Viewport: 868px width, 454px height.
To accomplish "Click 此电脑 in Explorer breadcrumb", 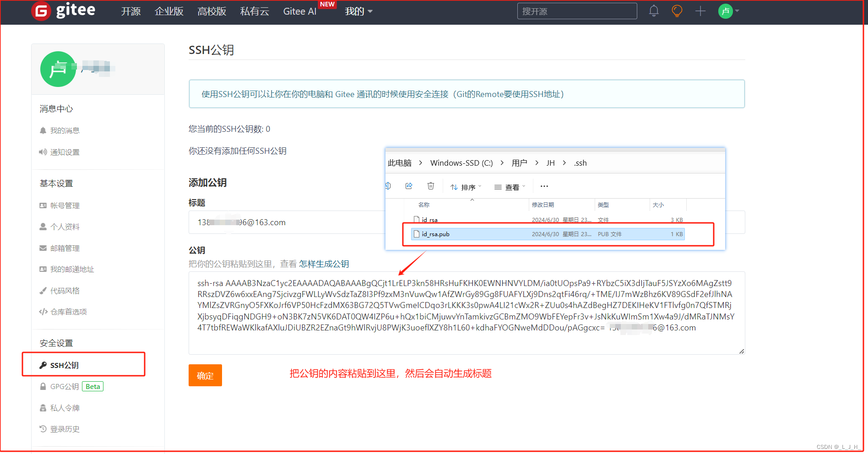I will click(x=400, y=163).
